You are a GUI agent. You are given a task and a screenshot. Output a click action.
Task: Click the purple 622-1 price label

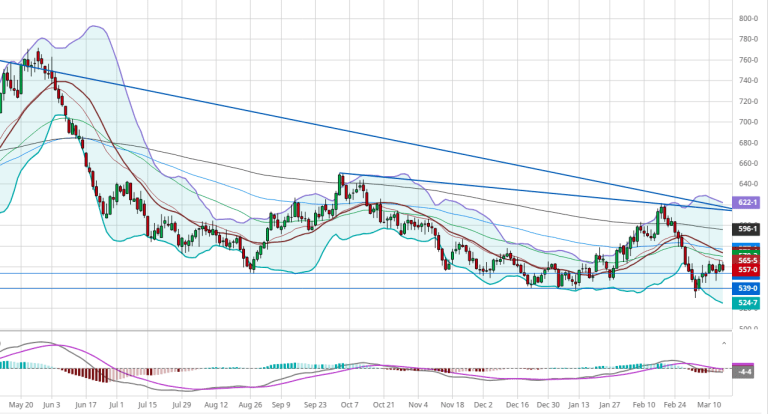tap(745, 202)
